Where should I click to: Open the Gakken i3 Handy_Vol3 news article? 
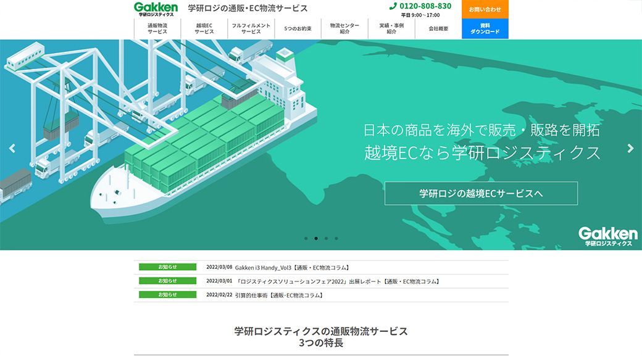click(x=293, y=268)
